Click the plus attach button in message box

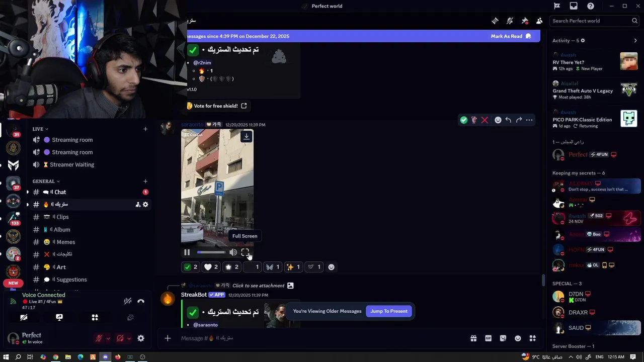point(168,338)
